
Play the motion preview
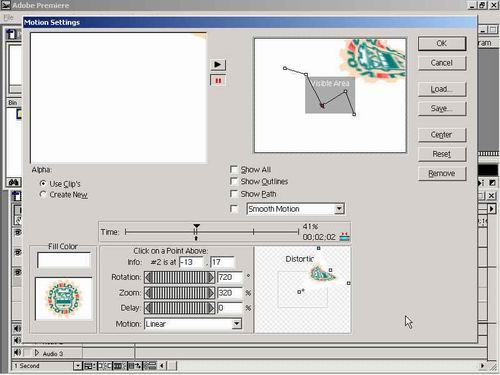pyautogui.click(x=218, y=64)
